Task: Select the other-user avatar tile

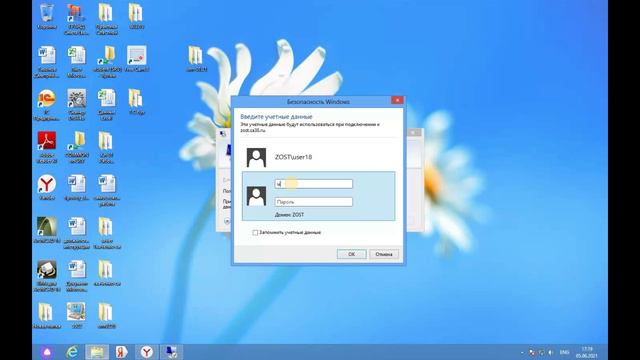Action: click(x=256, y=196)
